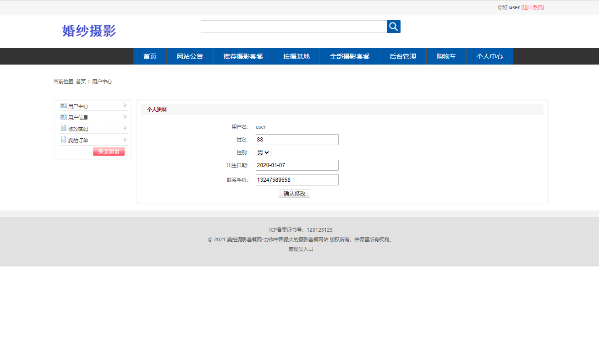Click the 用户信息 sidebar card icon

pos(64,117)
